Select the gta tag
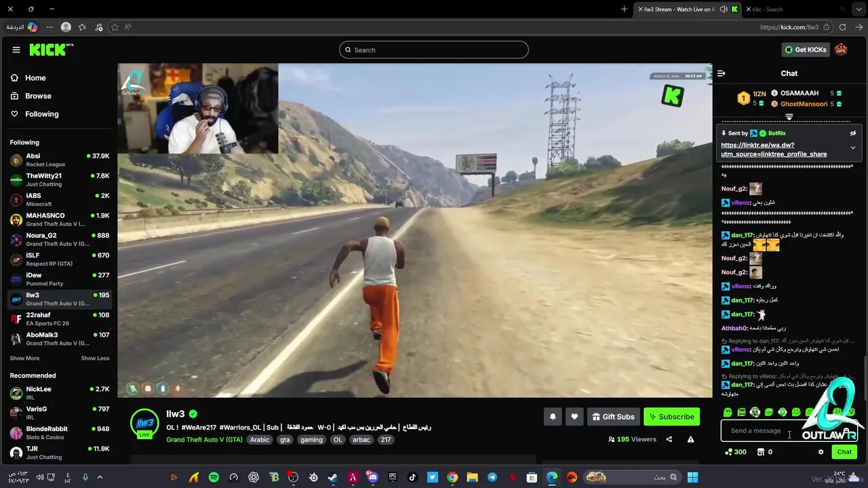Viewport: 868px width, 488px height. (285, 440)
